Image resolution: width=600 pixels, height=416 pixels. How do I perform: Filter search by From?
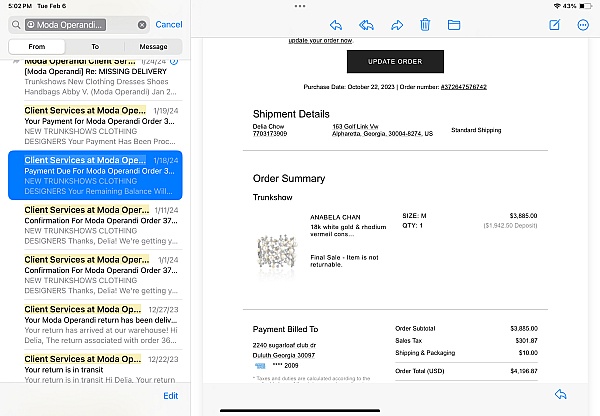tap(37, 46)
